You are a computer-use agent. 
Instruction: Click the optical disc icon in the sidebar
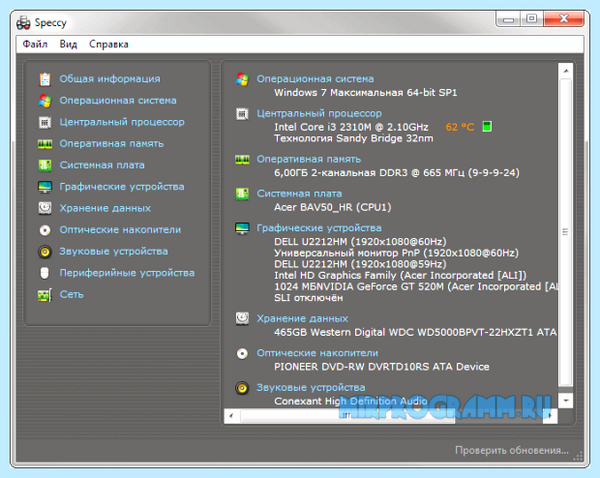pyautogui.click(x=45, y=230)
